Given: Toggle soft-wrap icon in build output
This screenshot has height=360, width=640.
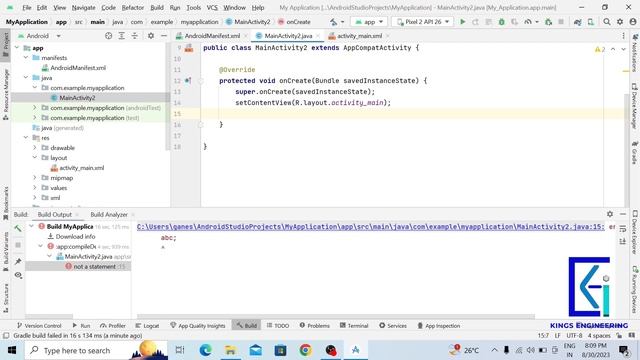Looking at the screenshot, I should [623, 229].
